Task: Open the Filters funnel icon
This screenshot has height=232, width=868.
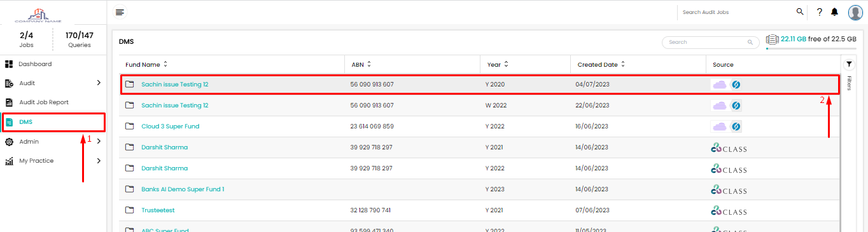Action: point(849,64)
